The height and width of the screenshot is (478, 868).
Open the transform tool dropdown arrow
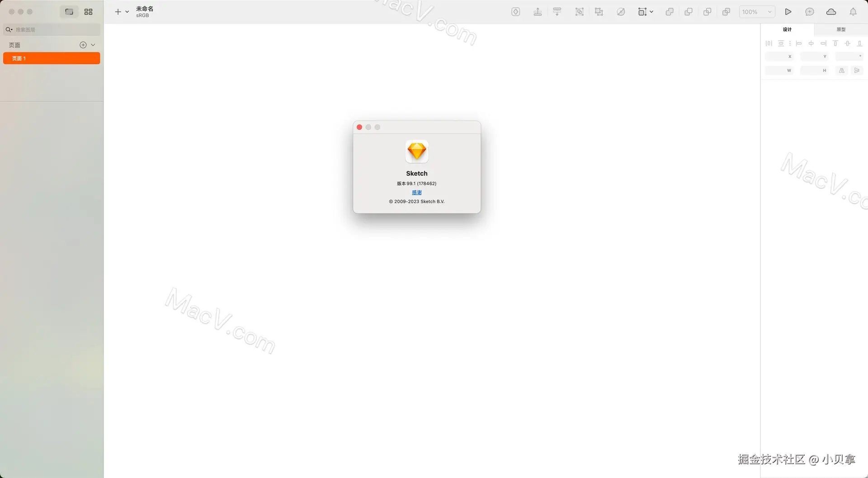coord(651,12)
